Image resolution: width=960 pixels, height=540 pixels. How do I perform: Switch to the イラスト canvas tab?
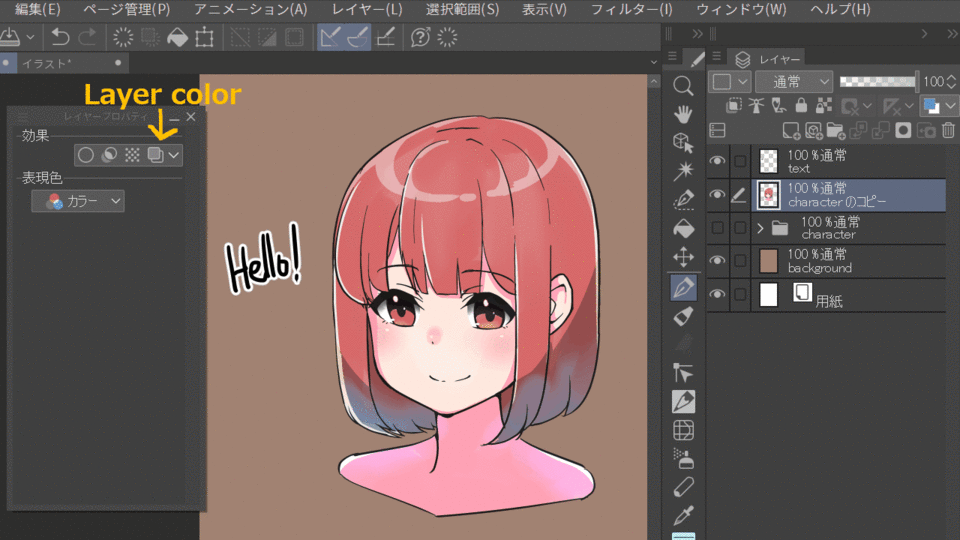click(47, 63)
